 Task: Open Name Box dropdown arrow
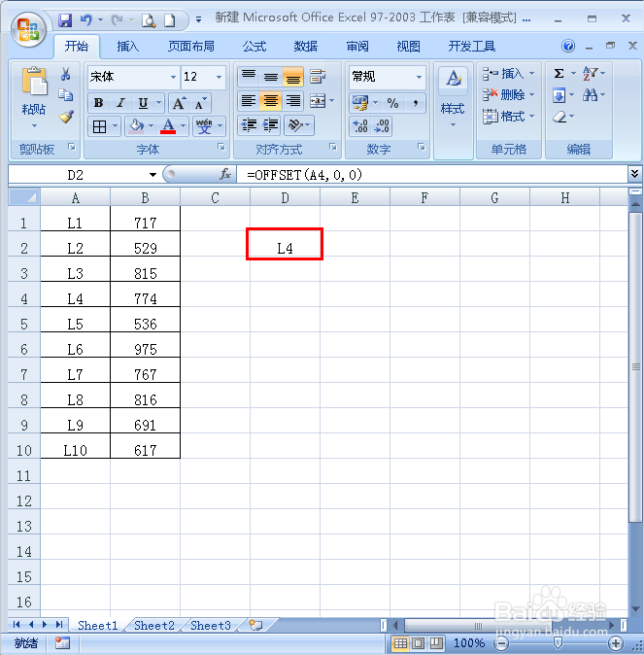[153, 175]
